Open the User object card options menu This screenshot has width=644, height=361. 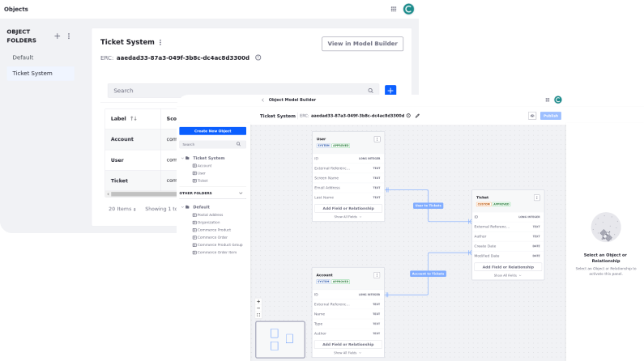click(377, 139)
